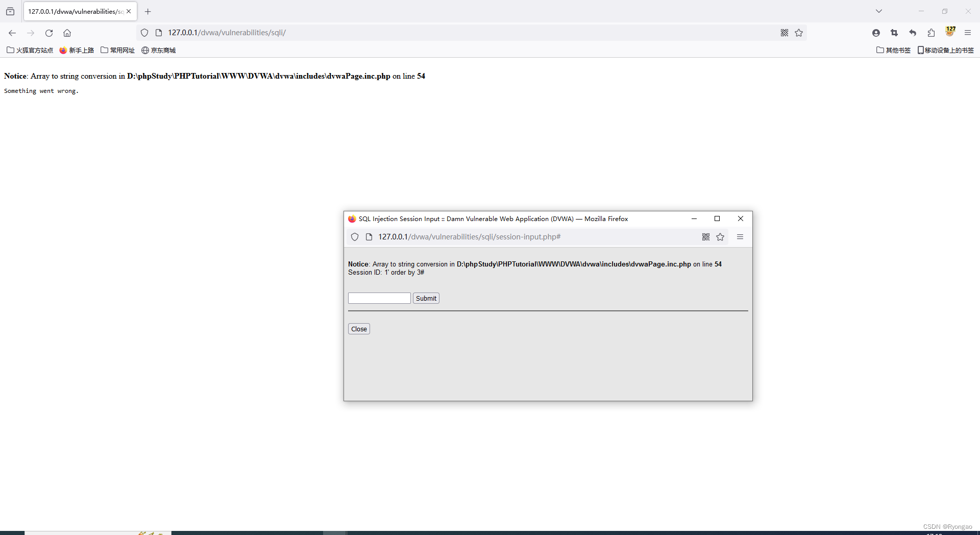Click the Close button in the session popup

pos(359,329)
